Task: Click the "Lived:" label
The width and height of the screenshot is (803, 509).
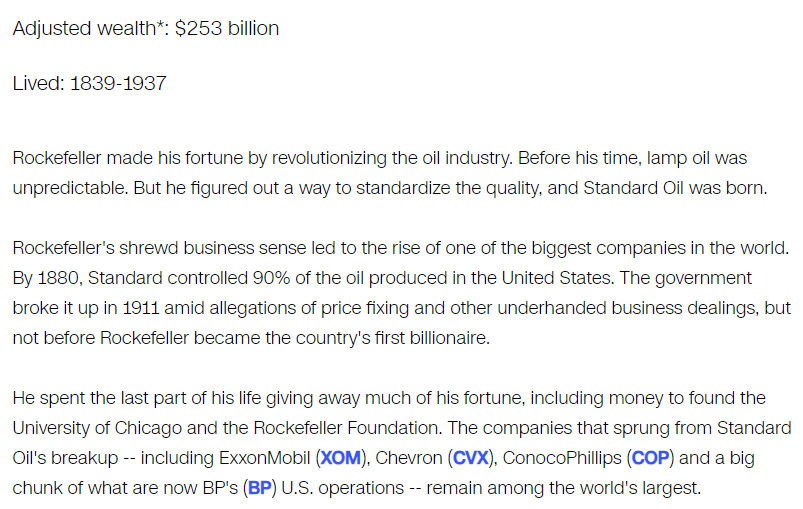Action: pyautogui.click(x=38, y=83)
